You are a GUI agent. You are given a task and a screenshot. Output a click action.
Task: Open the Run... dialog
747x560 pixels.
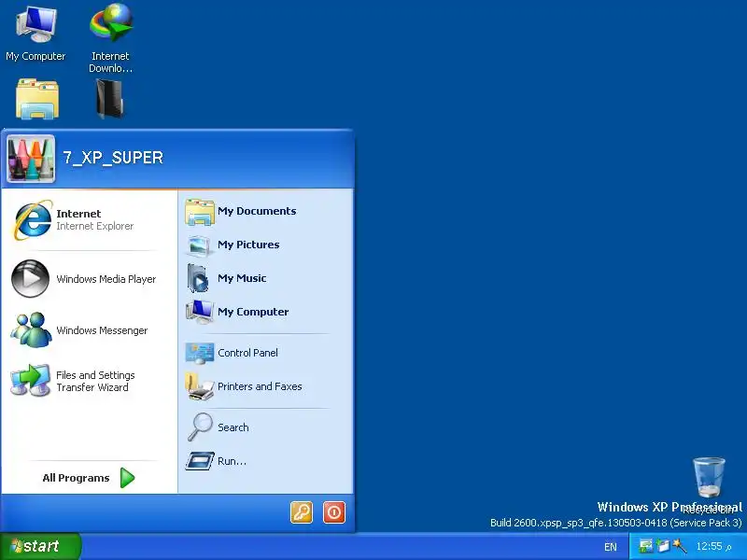(265, 461)
